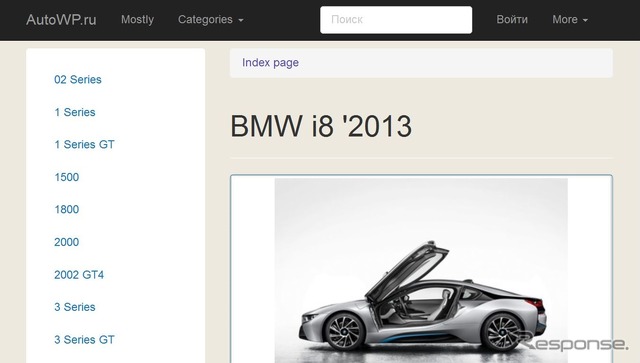Click the BMW i8 car photo
640x363 pixels.
click(421, 270)
